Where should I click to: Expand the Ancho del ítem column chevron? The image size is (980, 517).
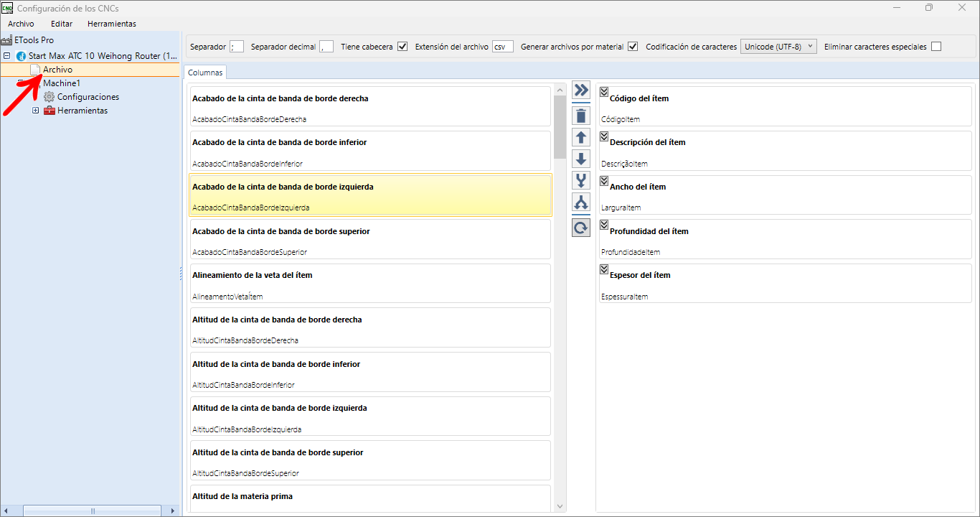(604, 180)
